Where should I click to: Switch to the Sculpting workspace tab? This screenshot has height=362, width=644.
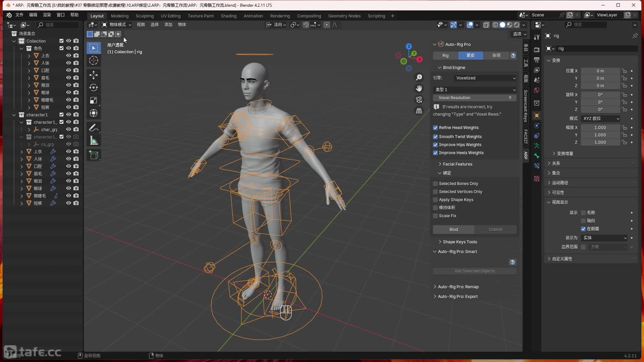(x=145, y=16)
